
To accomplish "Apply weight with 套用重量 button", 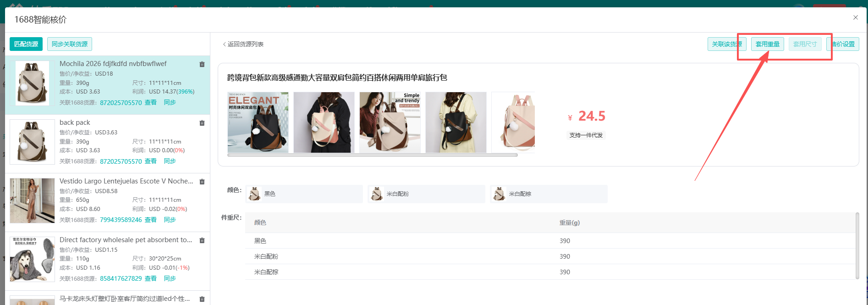I will [x=768, y=44].
